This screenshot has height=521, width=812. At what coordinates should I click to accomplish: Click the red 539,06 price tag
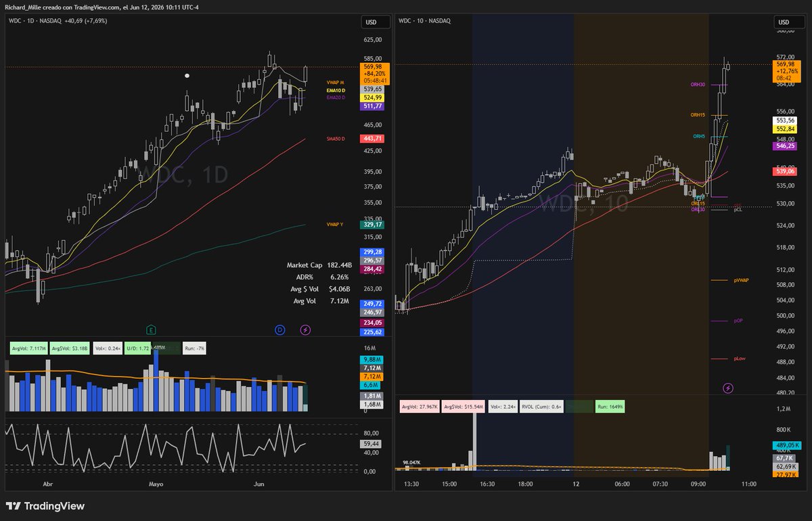[786, 172]
